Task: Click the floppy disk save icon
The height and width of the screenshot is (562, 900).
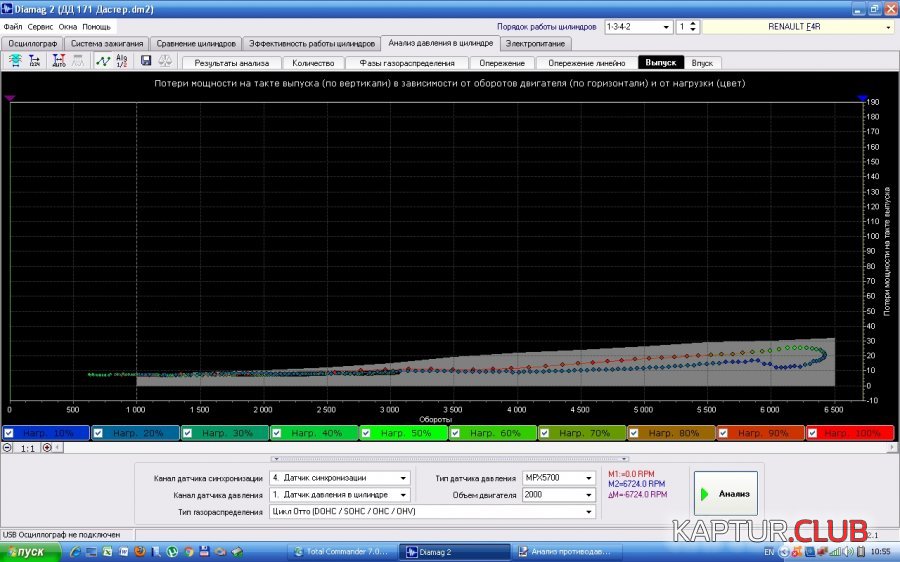Action: pos(146,60)
